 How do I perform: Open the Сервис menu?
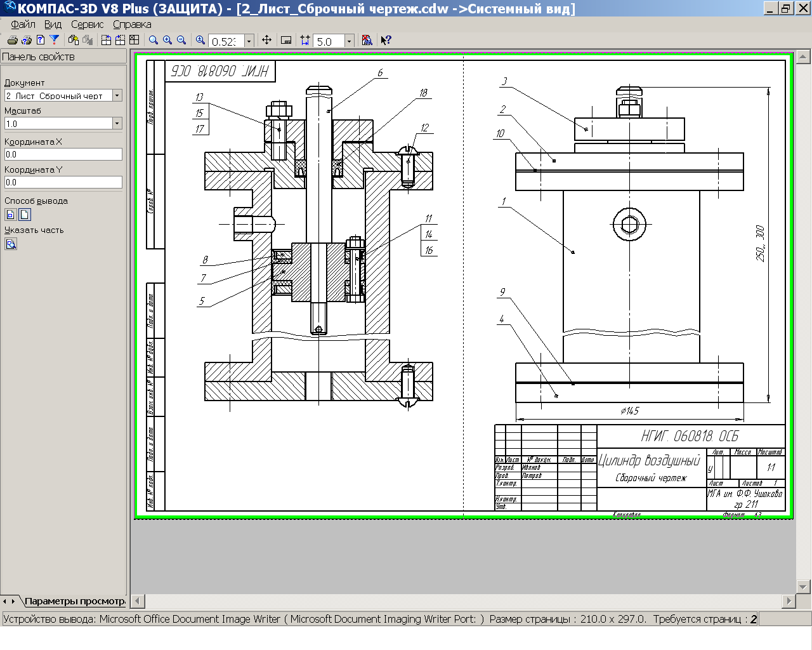(87, 24)
